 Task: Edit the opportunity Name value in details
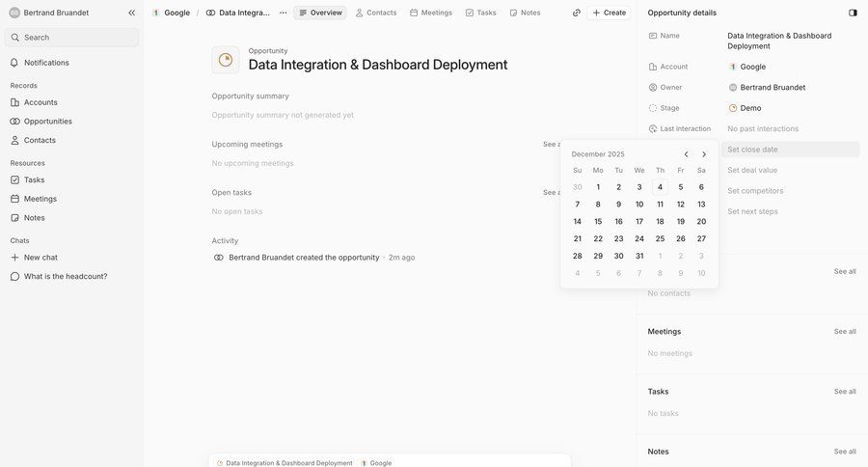click(779, 41)
